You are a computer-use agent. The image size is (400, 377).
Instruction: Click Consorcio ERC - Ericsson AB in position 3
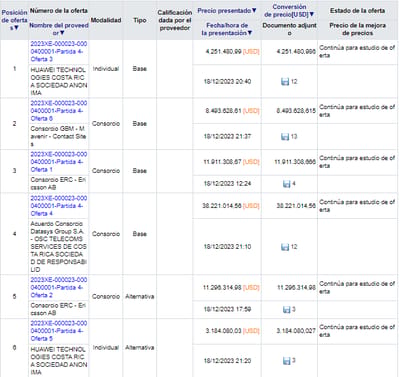tap(59, 184)
